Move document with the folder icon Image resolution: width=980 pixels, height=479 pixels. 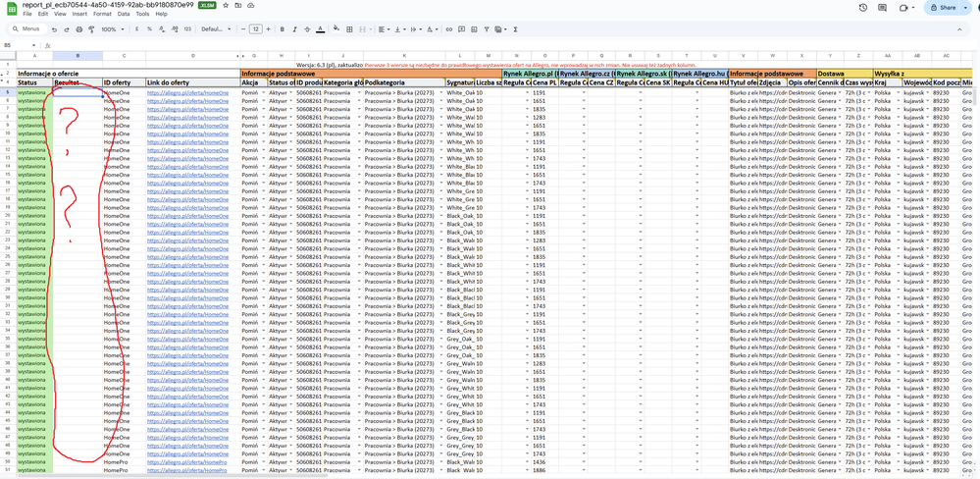tap(238, 5)
